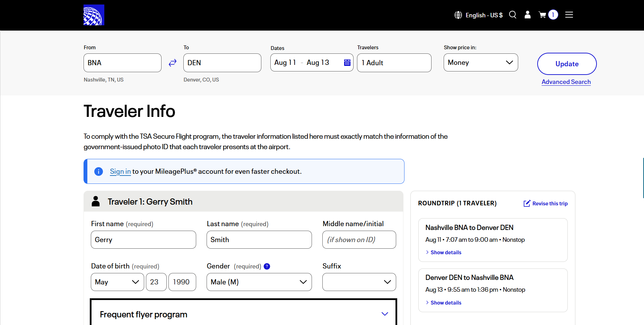644x325 pixels.
Task: Click the gender help question icon
Action: tap(267, 266)
